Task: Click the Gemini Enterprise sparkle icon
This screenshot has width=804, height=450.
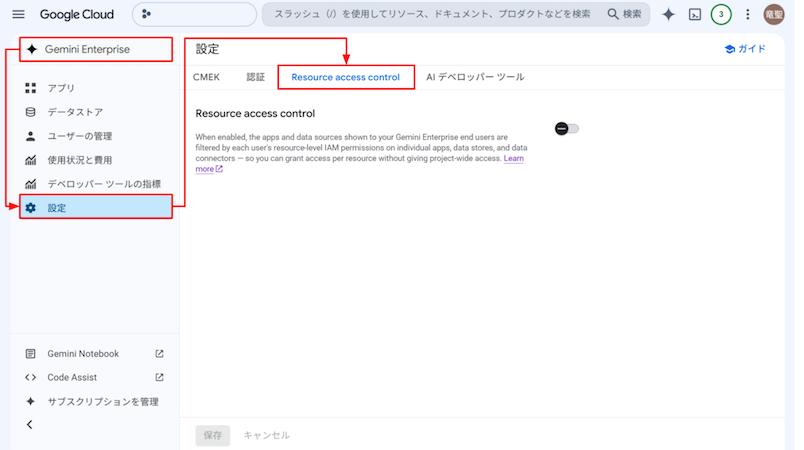Action: [32, 49]
